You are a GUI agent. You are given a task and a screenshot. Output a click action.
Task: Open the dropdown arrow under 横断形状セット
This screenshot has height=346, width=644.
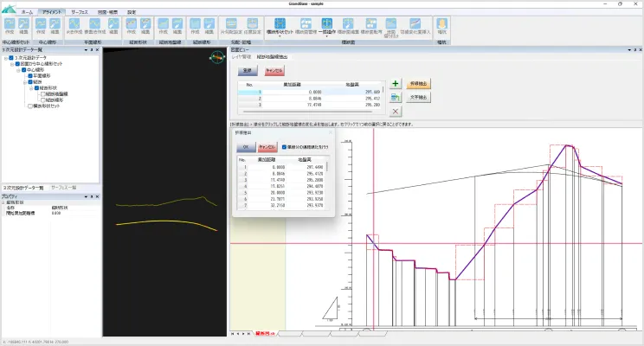280,36
